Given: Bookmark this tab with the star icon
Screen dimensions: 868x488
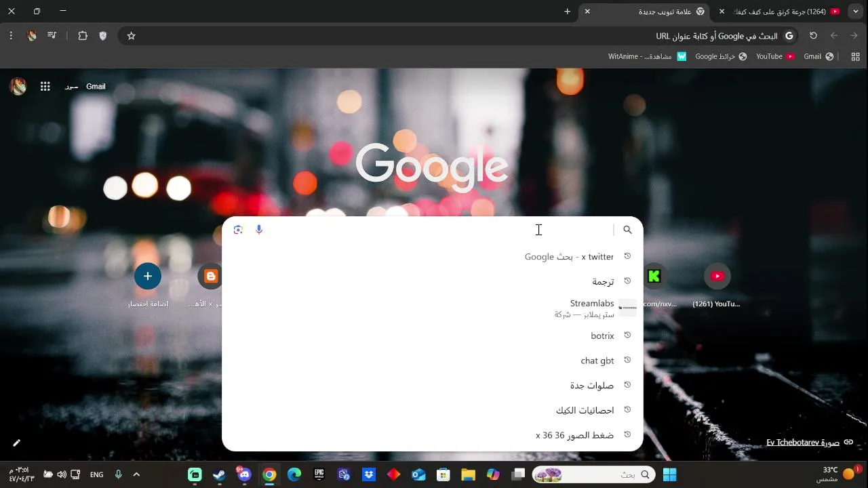Looking at the screenshot, I should [x=132, y=36].
